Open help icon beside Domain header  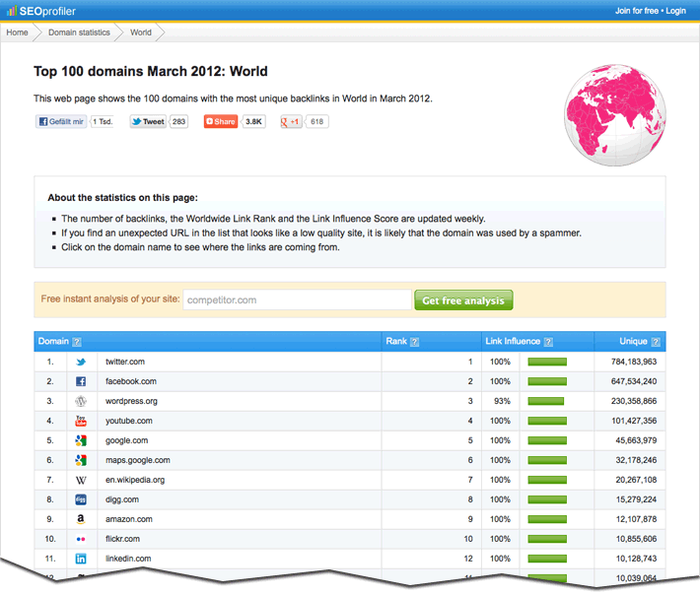tap(77, 342)
